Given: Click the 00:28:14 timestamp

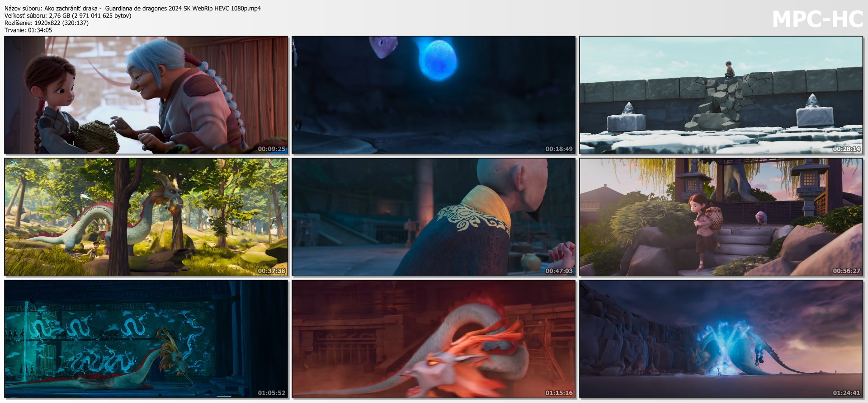Looking at the screenshot, I should click(x=846, y=149).
